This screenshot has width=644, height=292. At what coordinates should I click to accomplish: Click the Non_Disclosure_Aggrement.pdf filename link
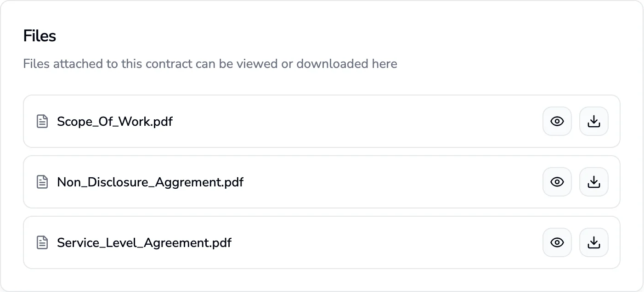click(x=150, y=182)
